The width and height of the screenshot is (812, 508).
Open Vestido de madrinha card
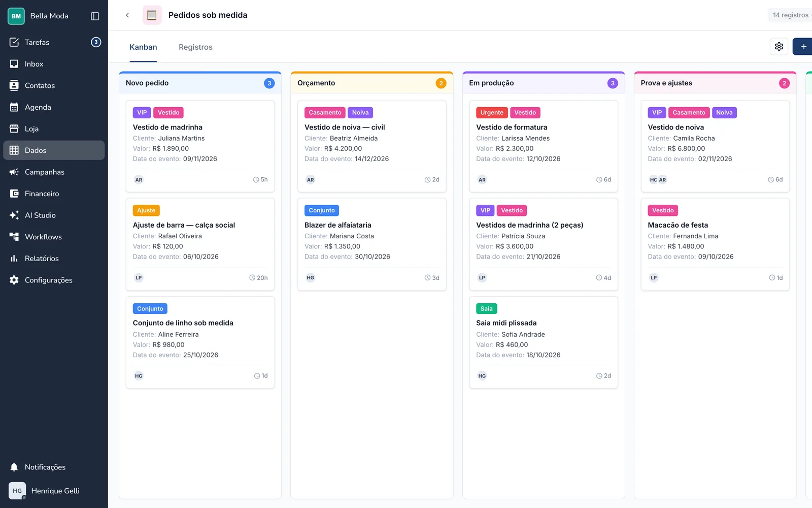(200, 146)
